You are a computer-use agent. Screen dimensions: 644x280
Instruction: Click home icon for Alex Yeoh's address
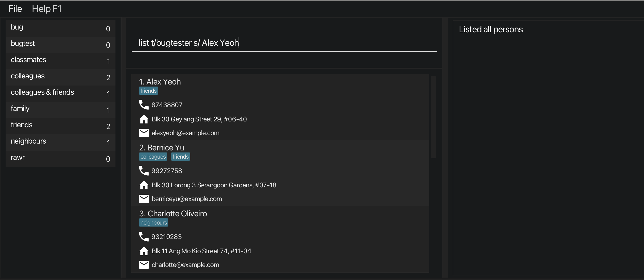tap(144, 119)
